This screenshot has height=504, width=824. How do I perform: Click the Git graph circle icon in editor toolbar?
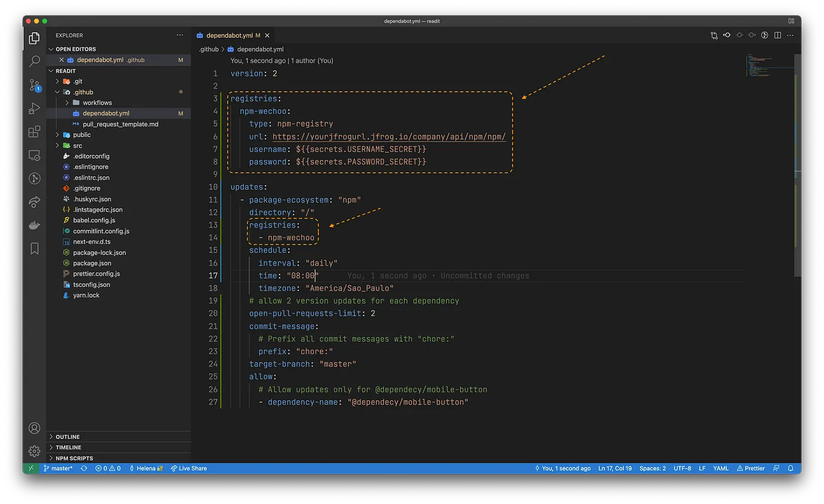point(765,35)
